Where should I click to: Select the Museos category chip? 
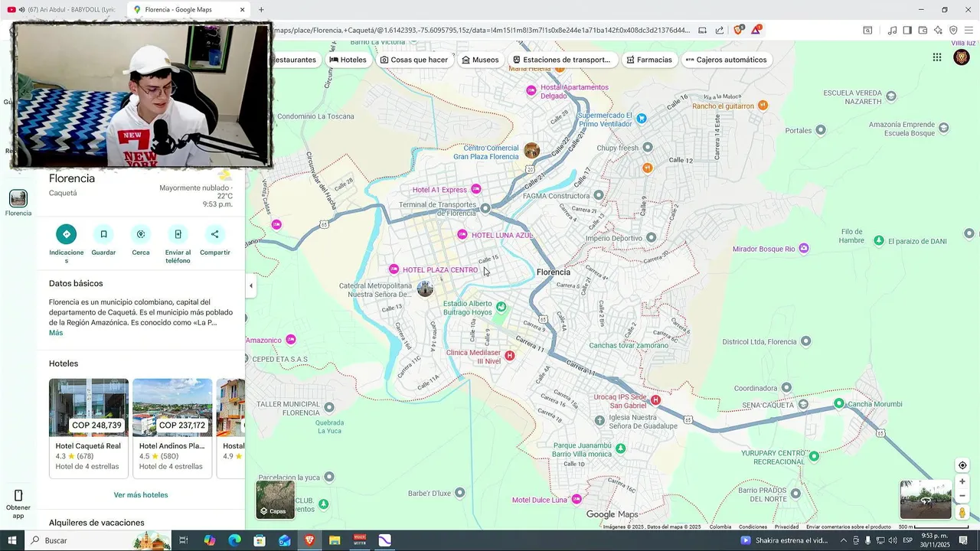click(x=480, y=60)
